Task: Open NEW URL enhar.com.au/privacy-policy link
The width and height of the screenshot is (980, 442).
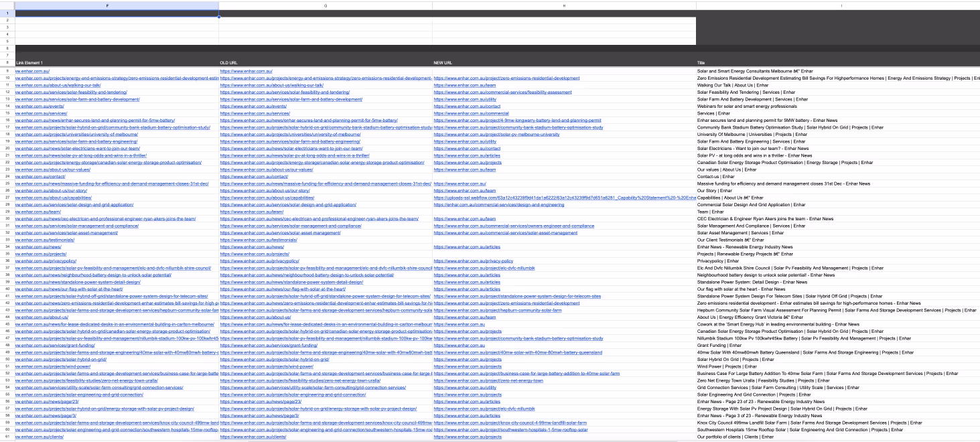Action: pyautogui.click(x=473, y=261)
